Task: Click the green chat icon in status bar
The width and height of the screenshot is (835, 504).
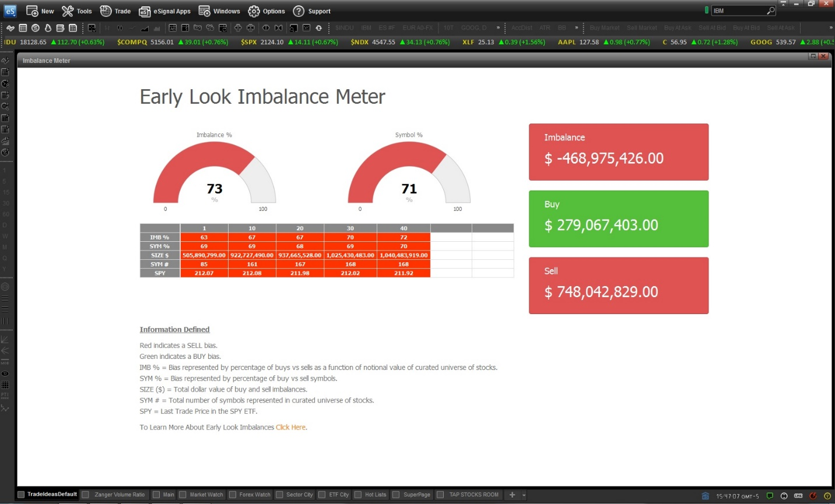Action: click(x=770, y=496)
